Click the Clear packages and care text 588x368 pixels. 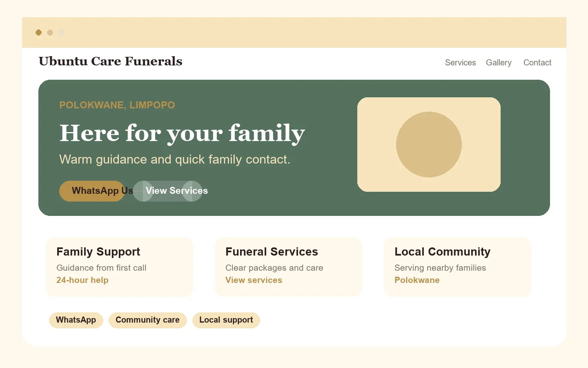pos(274,268)
